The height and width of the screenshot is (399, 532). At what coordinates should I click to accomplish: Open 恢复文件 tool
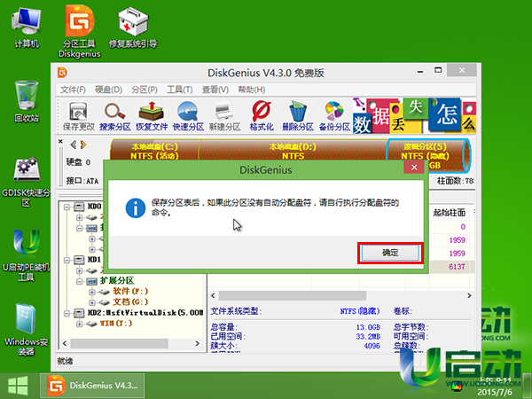pos(152,116)
